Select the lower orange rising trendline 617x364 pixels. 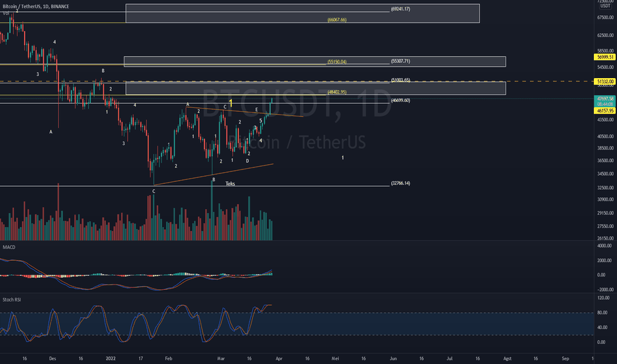coord(214,174)
